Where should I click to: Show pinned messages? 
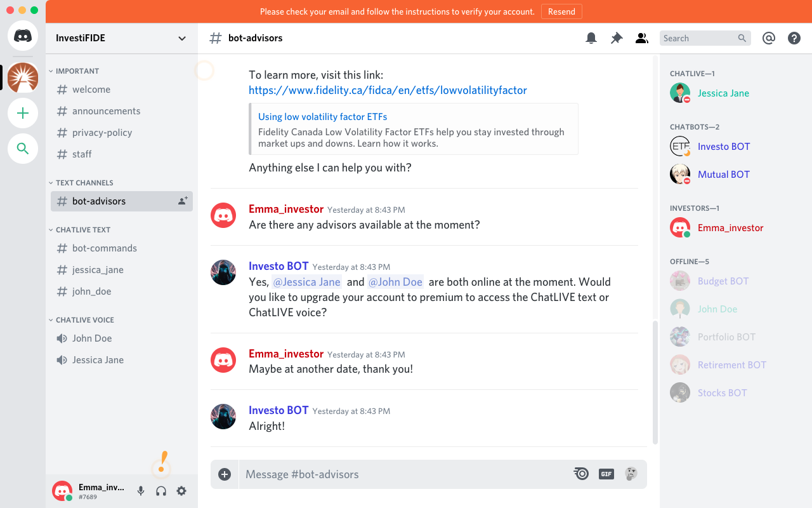pyautogui.click(x=617, y=38)
